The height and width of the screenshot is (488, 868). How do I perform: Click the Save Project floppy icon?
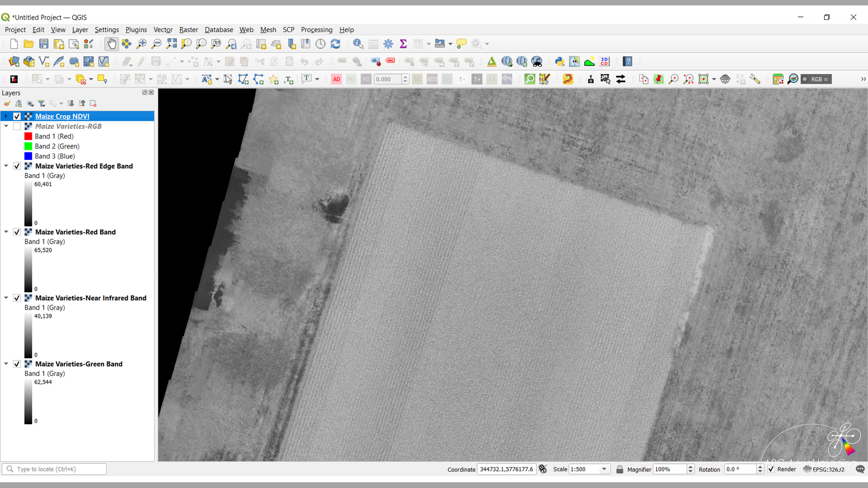click(44, 44)
